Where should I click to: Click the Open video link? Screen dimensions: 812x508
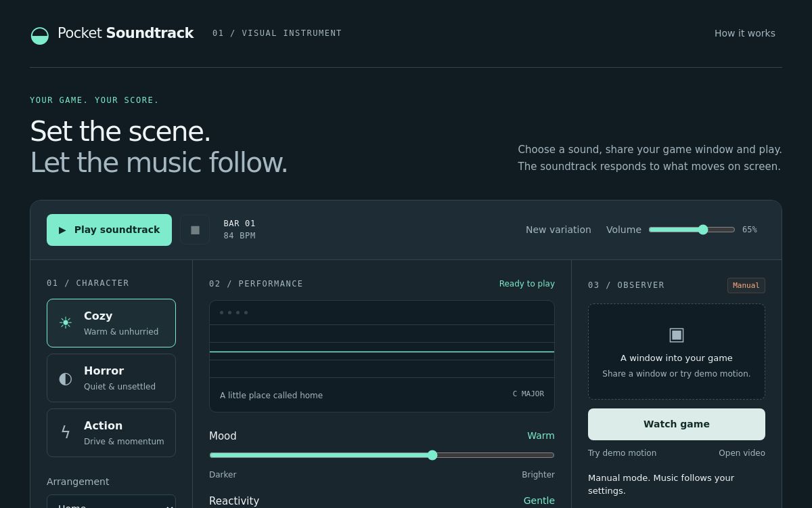742,453
